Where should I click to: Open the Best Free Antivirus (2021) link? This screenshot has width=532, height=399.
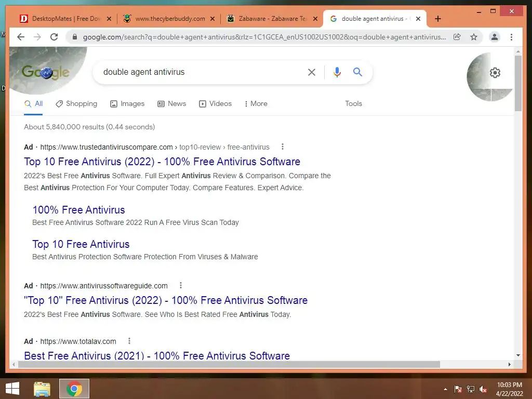tap(157, 355)
